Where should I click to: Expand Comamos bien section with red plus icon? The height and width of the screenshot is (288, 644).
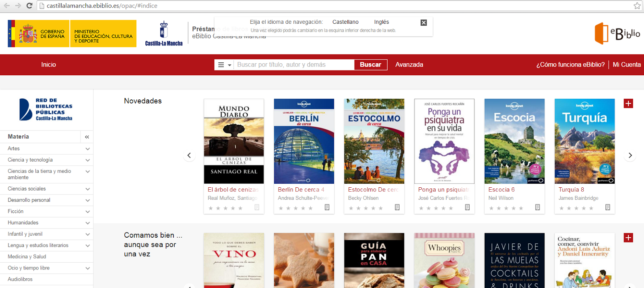coord(628,238)
